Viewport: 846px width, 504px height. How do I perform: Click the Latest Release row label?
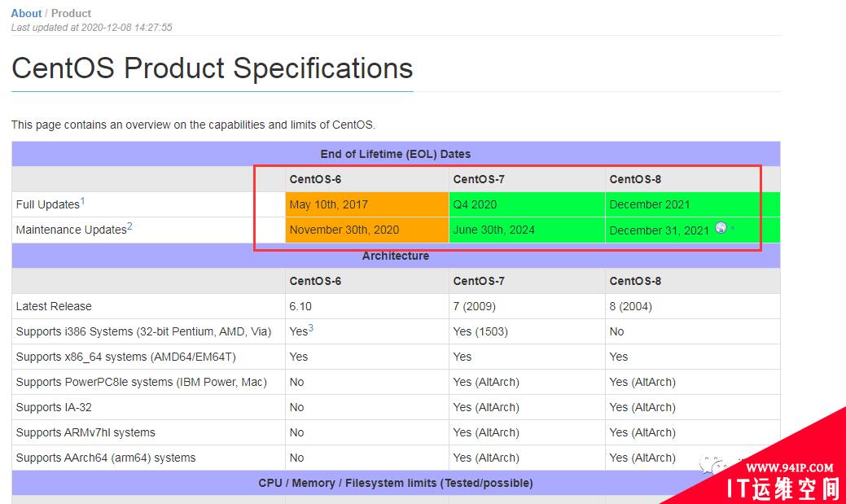tap(54, 306)
